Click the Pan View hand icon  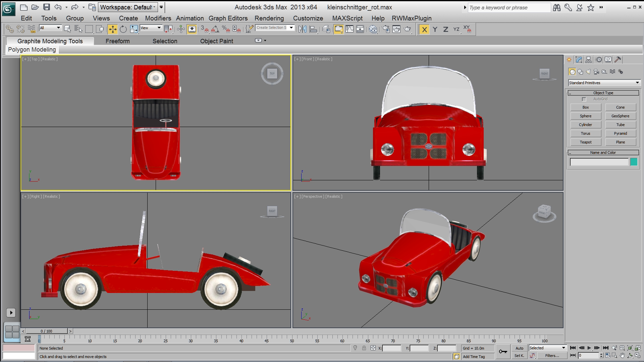[622, 356]
